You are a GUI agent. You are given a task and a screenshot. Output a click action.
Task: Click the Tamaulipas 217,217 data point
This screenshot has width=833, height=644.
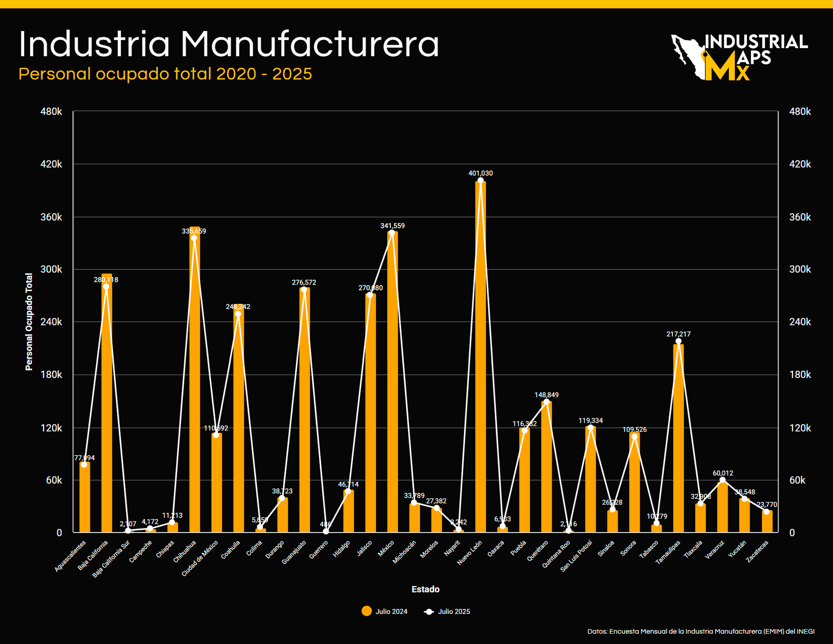pyautogui.click(x=679, y=341)
